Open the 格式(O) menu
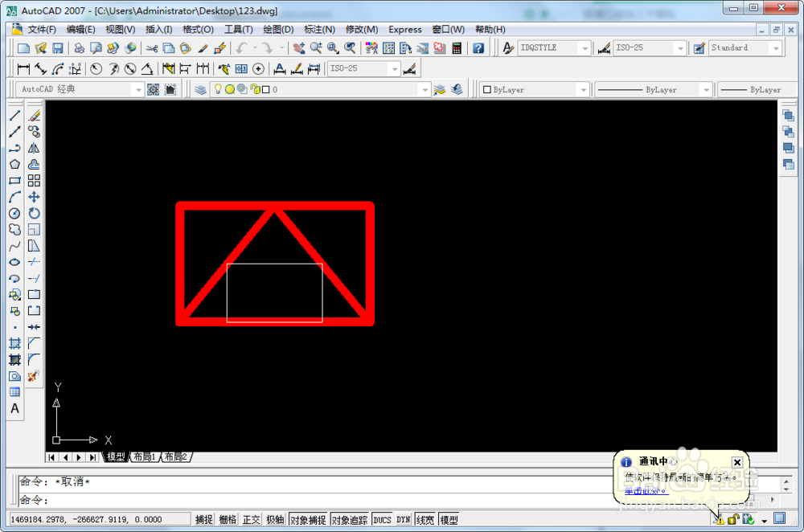Viewport: 804px width, 532px height. pyautogui.click(x=199, y=30)
